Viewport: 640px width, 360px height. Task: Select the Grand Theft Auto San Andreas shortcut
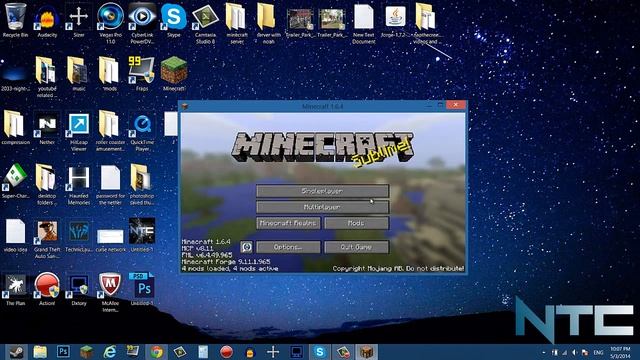(47, 238)
